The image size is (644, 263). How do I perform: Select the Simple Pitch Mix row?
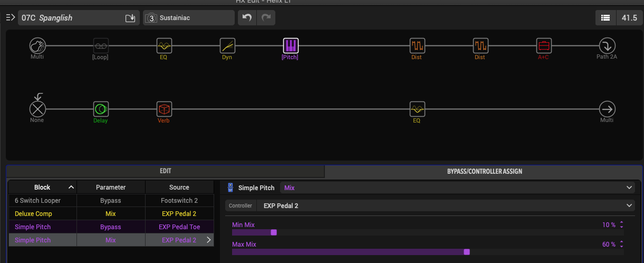point(111,240)
